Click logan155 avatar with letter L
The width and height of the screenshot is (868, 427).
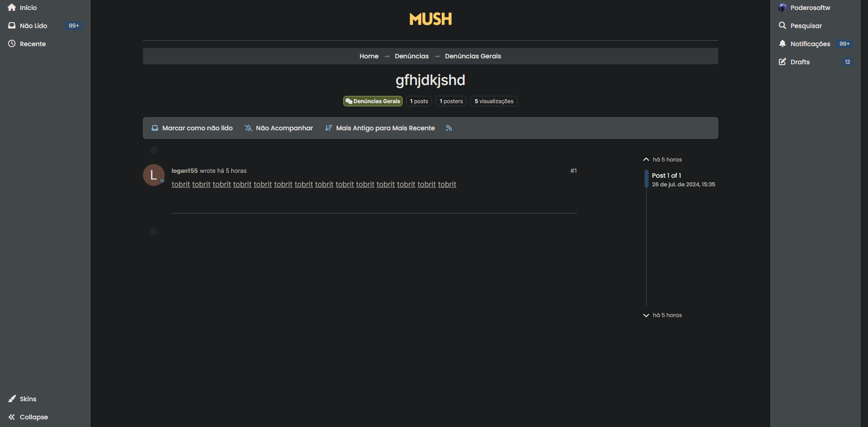pos(154,175)
